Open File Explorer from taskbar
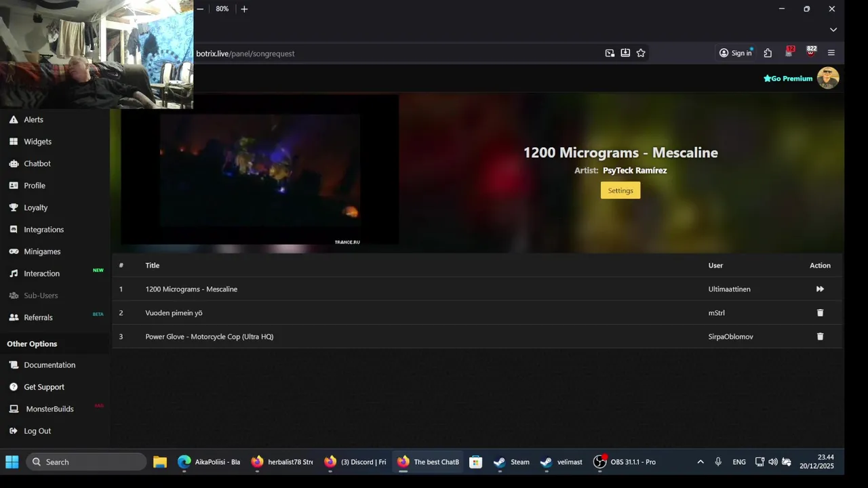 (x=159, y=462)
